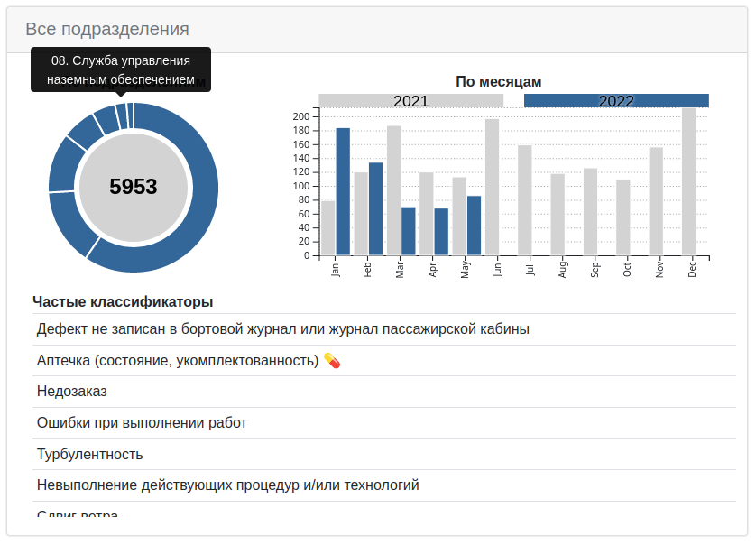The image size is (756, 545).
Task: Click the 2022 legend band above the chart
Action: coord(617,101)
